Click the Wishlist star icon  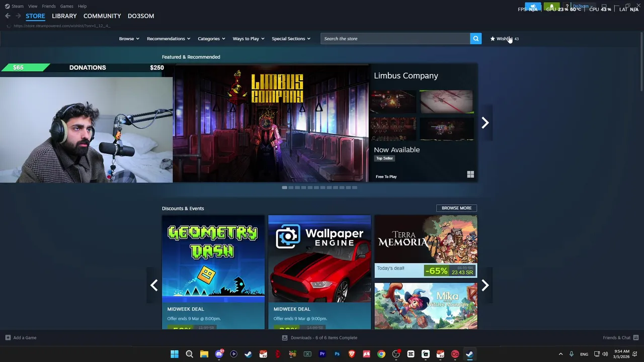pos(493,39)
